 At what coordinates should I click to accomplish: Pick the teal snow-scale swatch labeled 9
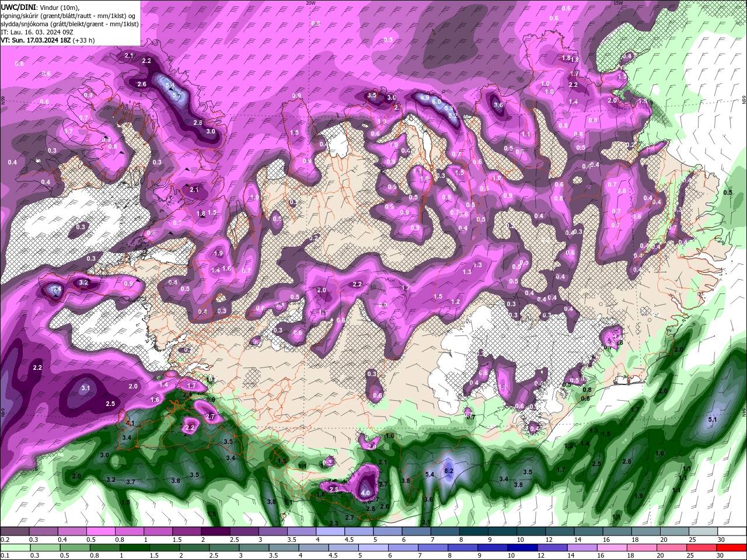click(x=501, y=531)
